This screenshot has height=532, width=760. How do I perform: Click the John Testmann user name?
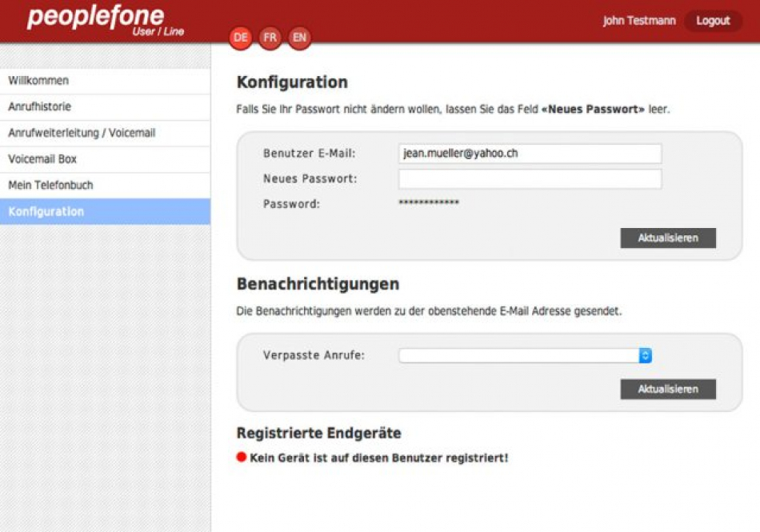[639, 21]
